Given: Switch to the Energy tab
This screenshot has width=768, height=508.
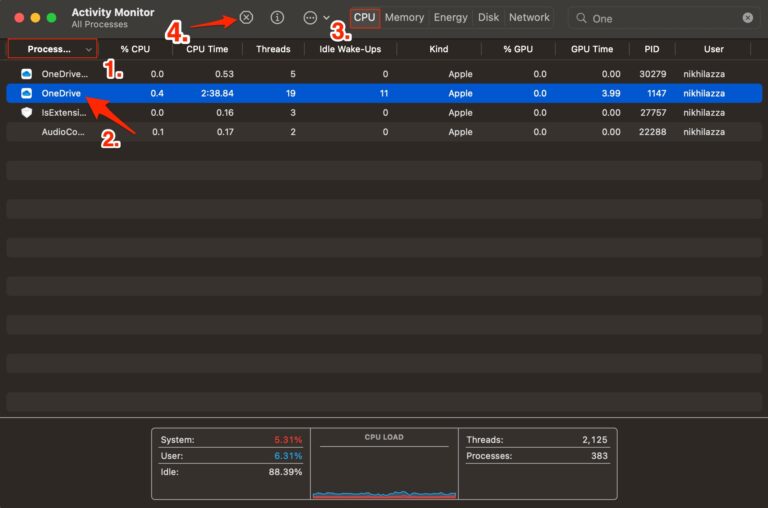Looking at the screenshot, I should point(450,17).
